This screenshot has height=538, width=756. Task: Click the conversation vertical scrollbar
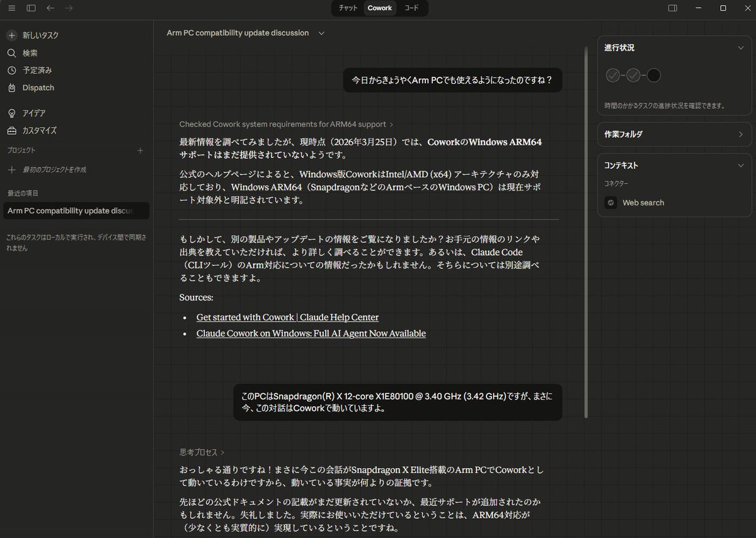click(587, 232)
